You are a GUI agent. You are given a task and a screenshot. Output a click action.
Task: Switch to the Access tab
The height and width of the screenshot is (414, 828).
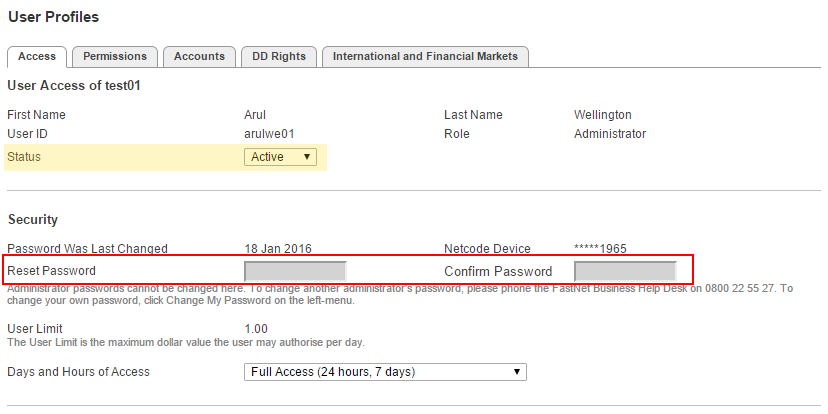click(37, 57)
